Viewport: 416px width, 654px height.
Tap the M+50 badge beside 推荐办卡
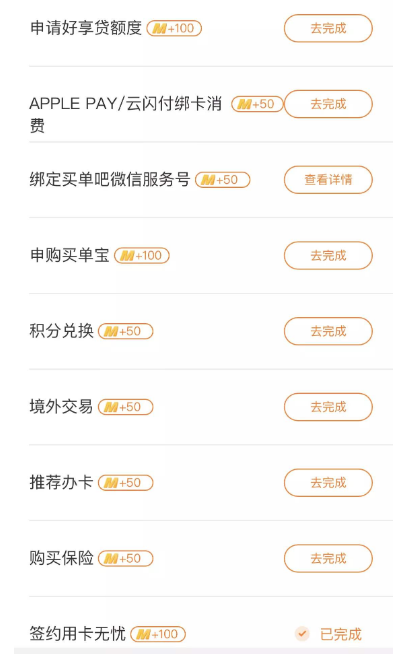click(x=126, y=483)
